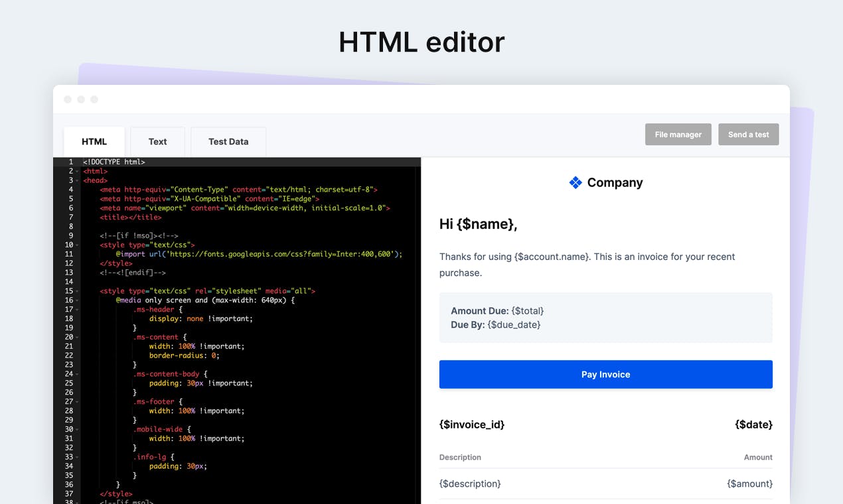Click the Content-Type meta tag line
The height and width of the screenshot is (504, 843).
coord(239,190)
